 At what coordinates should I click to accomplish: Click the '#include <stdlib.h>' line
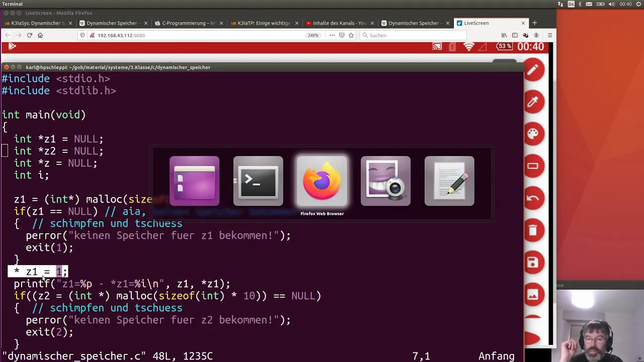pos(59,90)
